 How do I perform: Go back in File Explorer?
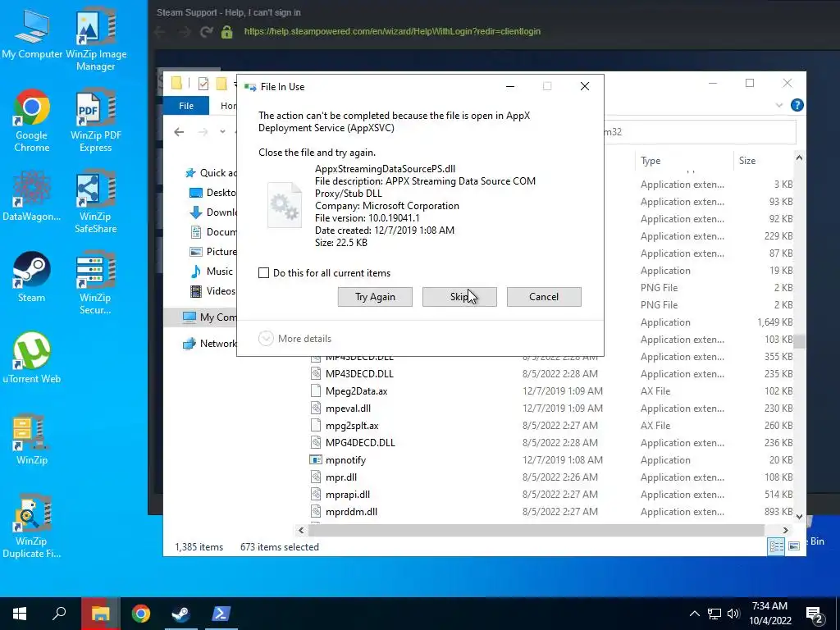point(179,132)
